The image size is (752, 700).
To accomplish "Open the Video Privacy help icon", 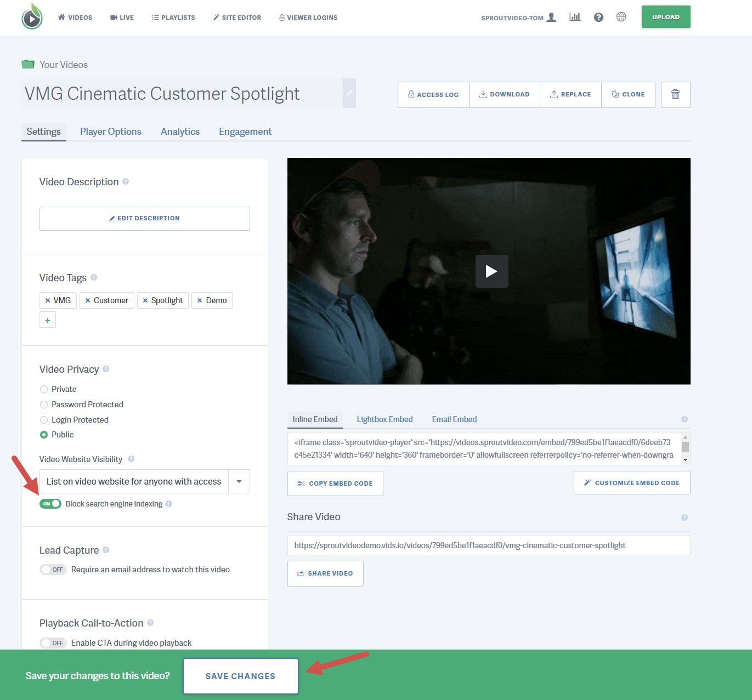I will (106, 369).
